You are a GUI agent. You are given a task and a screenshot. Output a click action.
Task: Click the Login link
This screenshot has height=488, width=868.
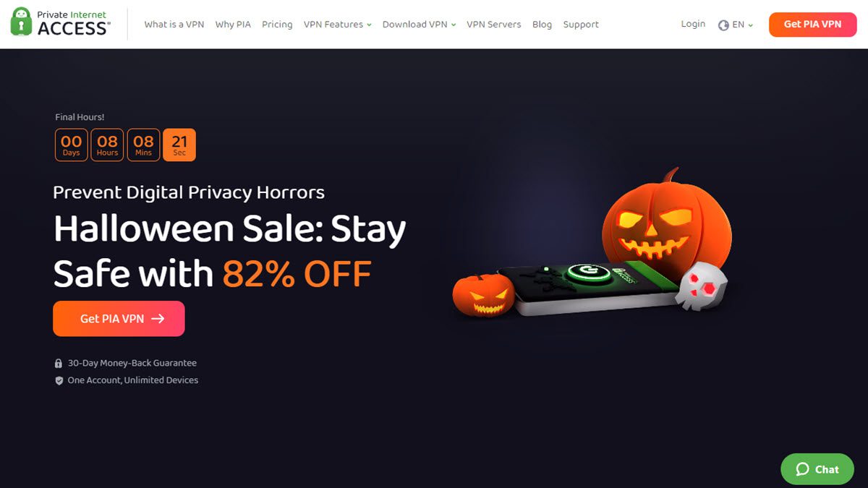pyautogui.click(x=693, y=24)
